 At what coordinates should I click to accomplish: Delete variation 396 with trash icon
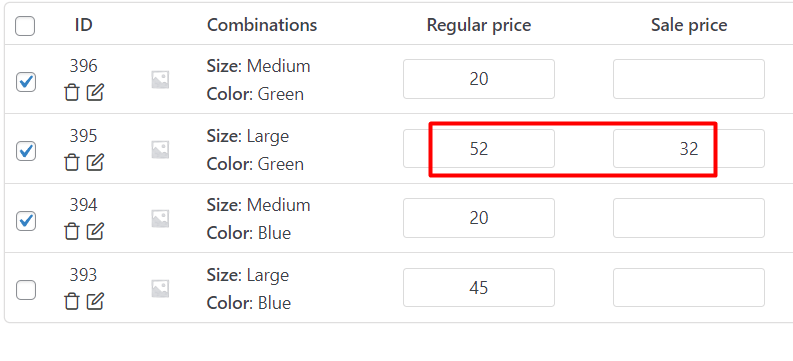click(72, 93)
